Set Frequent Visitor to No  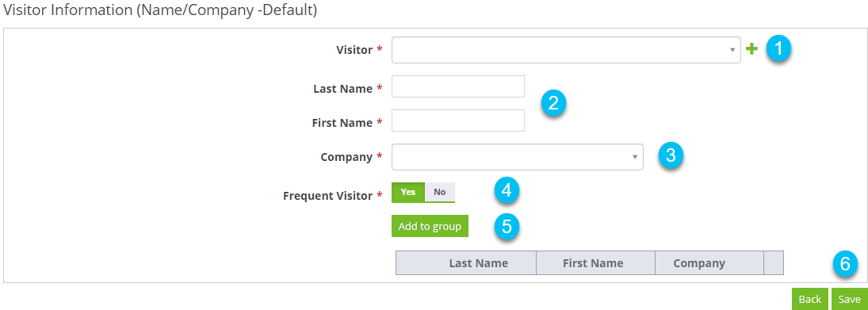coord(439,192)
